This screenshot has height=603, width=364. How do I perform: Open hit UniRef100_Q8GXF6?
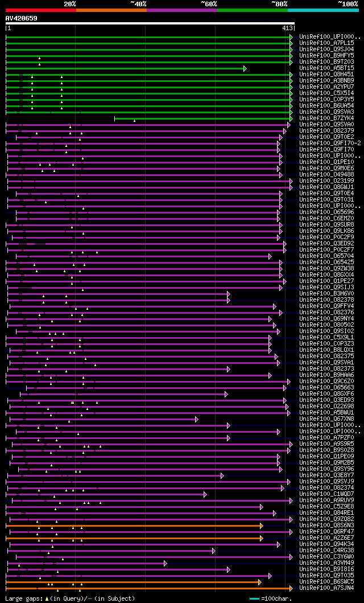pos(327,394)
